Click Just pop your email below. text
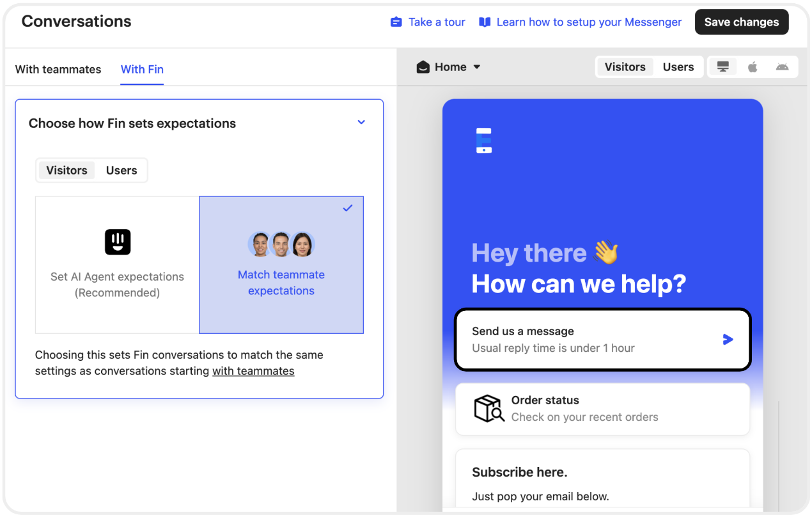This screenshot has height=522, width=812. click(x=540, y=496)
